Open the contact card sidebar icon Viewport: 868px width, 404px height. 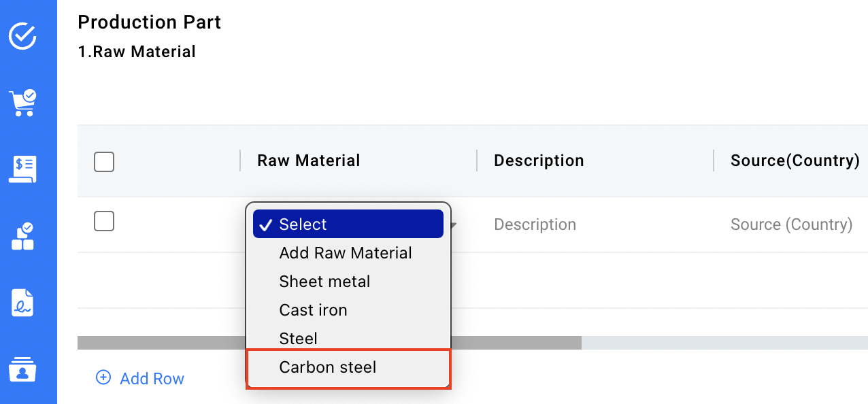[x=22, y=369]
